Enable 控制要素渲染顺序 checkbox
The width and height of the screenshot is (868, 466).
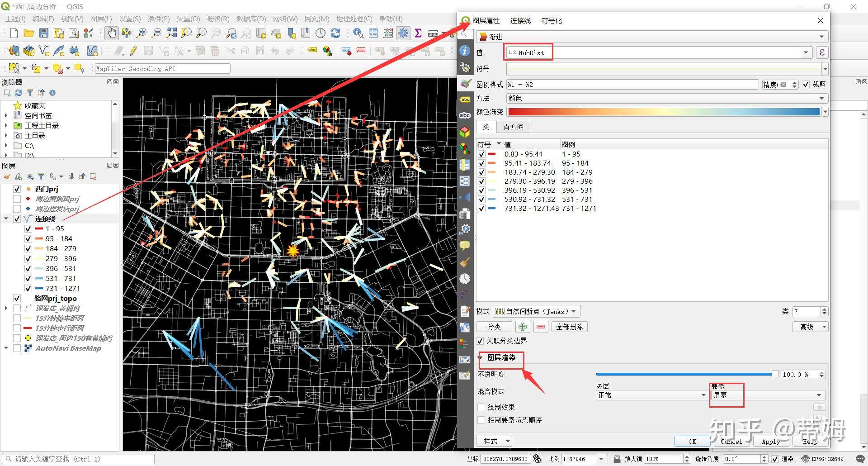point(481,420)
